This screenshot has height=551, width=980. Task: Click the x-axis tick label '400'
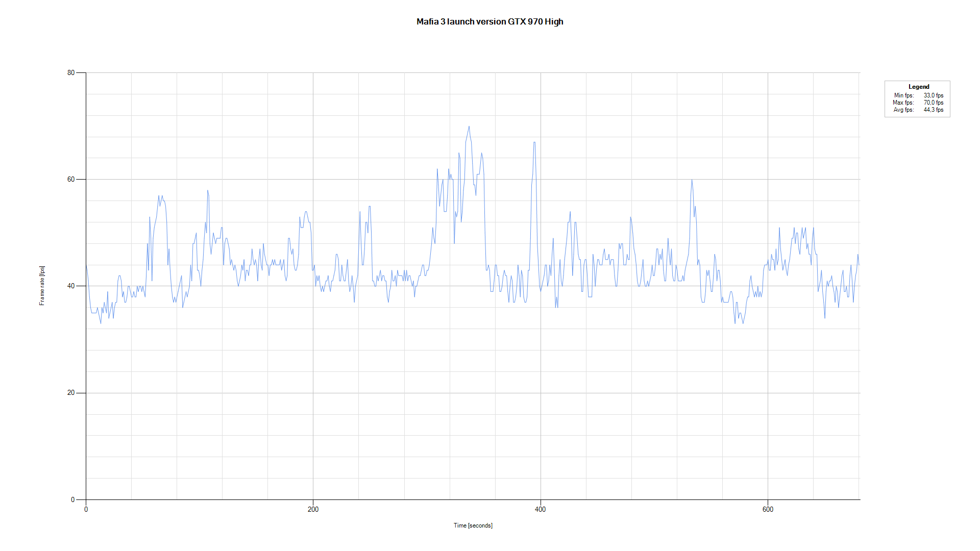pyautogui.click(x=540, y=509)
